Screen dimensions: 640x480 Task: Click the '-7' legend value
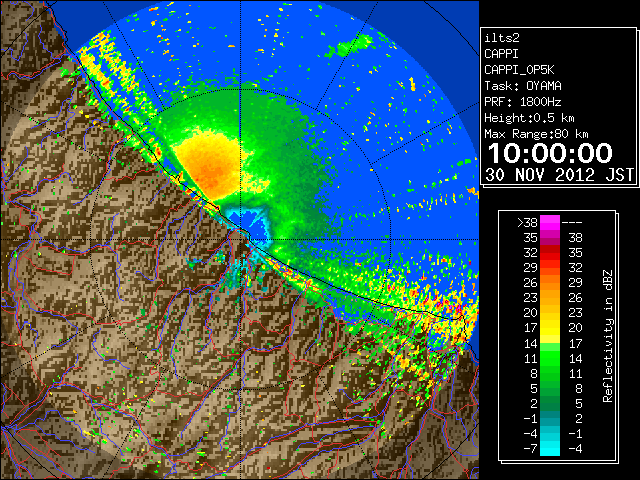[x=530, y=449]
